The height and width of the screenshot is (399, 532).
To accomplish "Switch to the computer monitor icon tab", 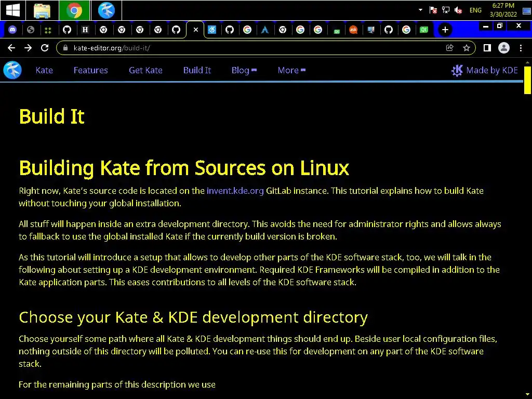I will [371, 30].
